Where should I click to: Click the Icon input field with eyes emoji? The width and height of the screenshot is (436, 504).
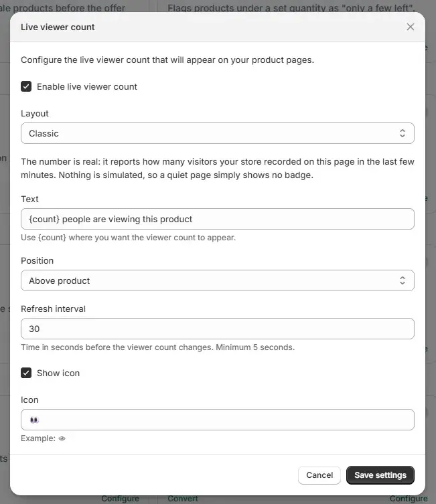point(218,420)
